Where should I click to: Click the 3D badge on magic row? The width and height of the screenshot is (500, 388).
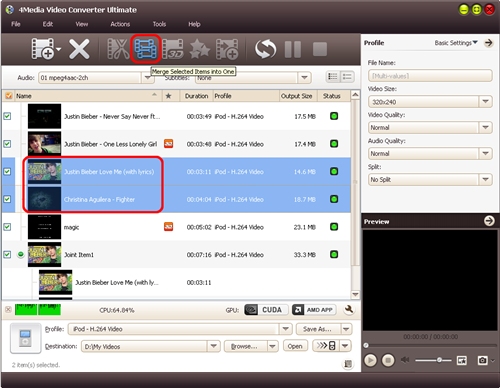[x=168, y=227]
